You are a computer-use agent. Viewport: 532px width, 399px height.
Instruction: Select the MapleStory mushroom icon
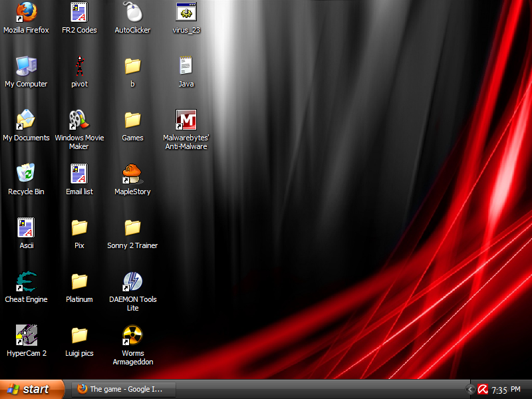132,174
